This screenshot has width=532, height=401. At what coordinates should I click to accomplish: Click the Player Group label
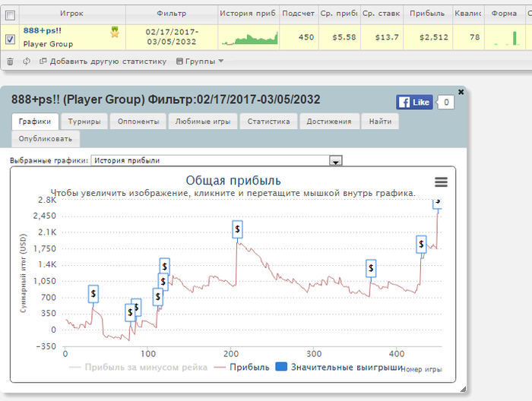coord(48,44)
